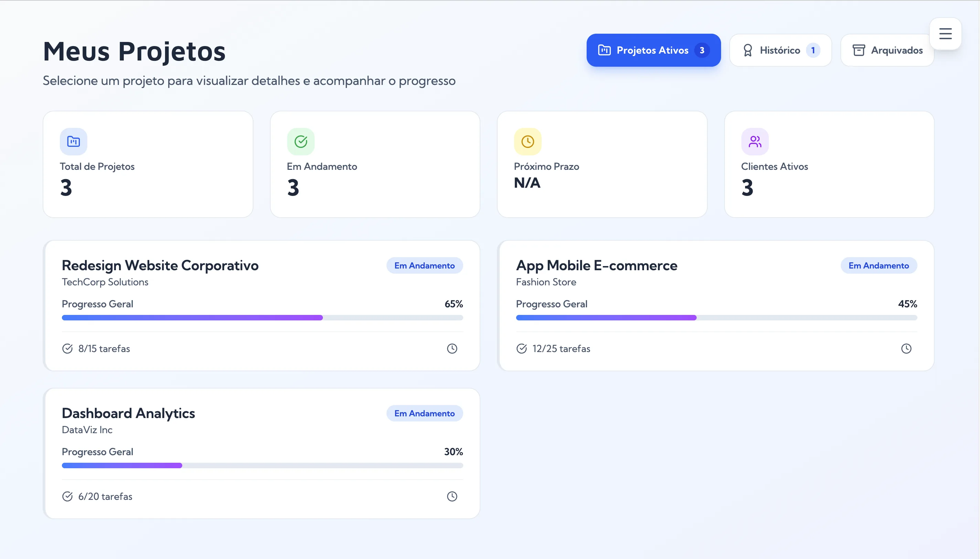Click the folder icon in Projetos Ativos tab
The image size is (980, 559).
click(x=604, y=50)
